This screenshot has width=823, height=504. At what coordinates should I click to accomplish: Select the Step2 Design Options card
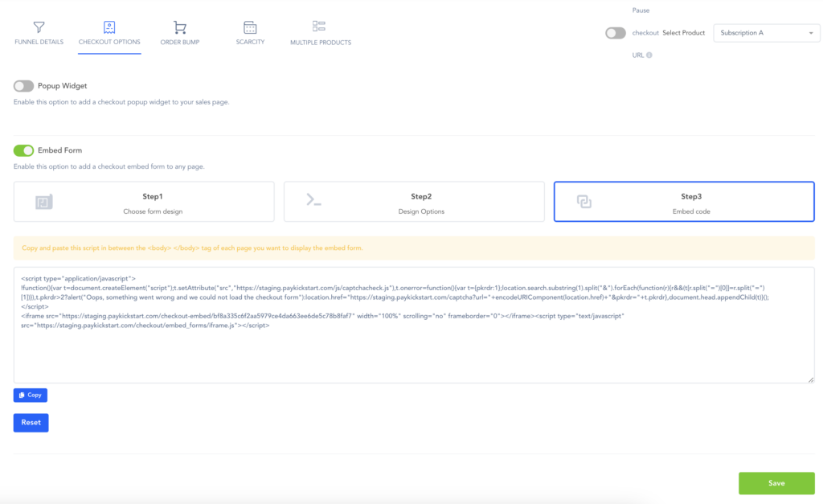(414, 201)
